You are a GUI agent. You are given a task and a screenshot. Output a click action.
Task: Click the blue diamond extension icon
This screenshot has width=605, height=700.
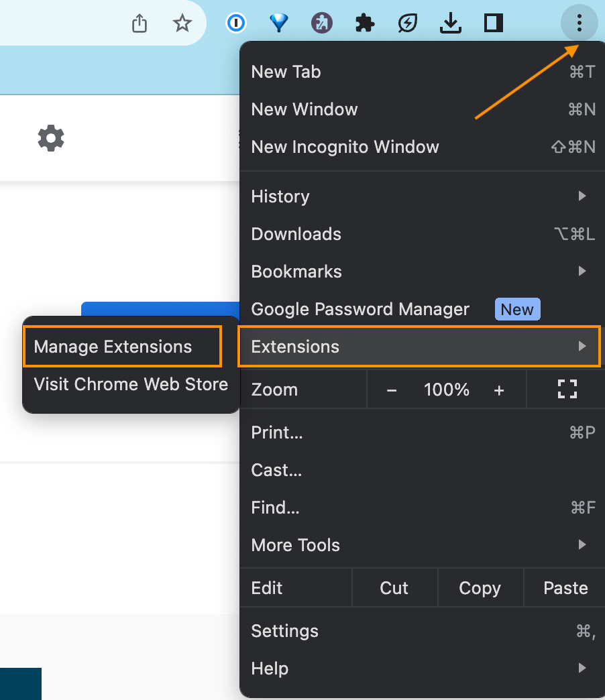(x=278, y=23)
